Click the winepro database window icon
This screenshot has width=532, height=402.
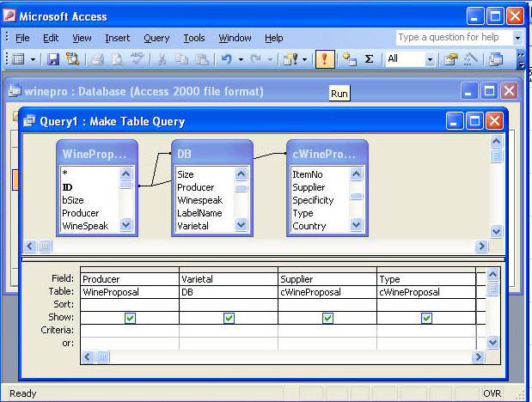coord(15,90)
